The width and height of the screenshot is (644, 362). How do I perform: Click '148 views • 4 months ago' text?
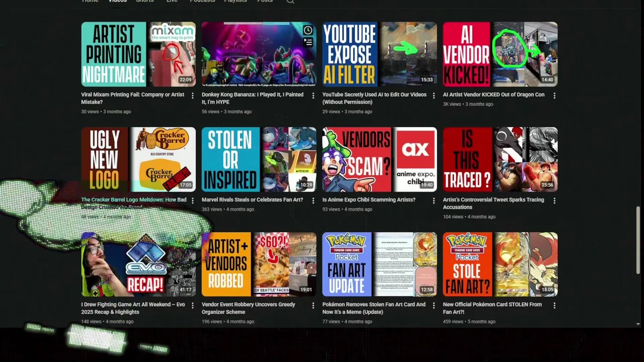[107, 322]
